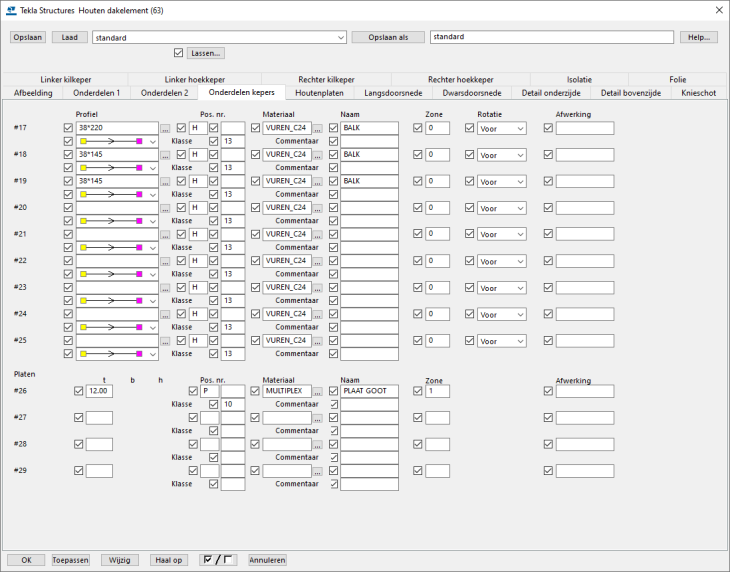Browse material for plate #26 MULTIPLEX
The image size is (730, 572).
point(318,391)
